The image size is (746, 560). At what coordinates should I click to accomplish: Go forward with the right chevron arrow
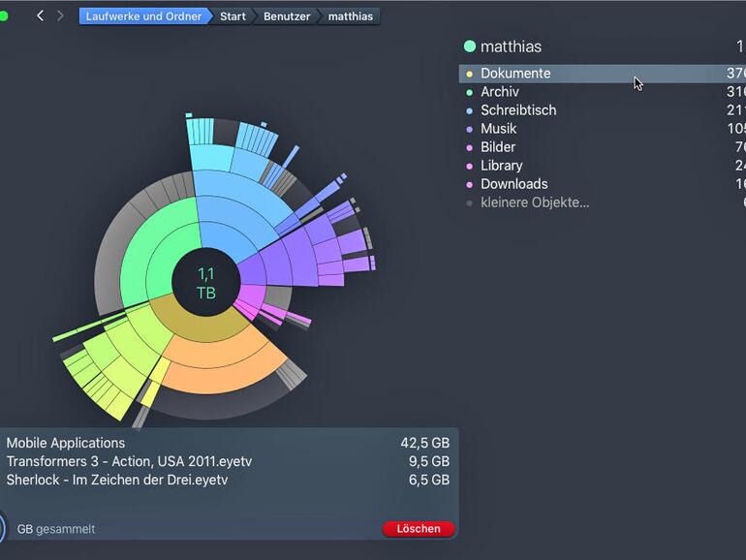(60, 16)
